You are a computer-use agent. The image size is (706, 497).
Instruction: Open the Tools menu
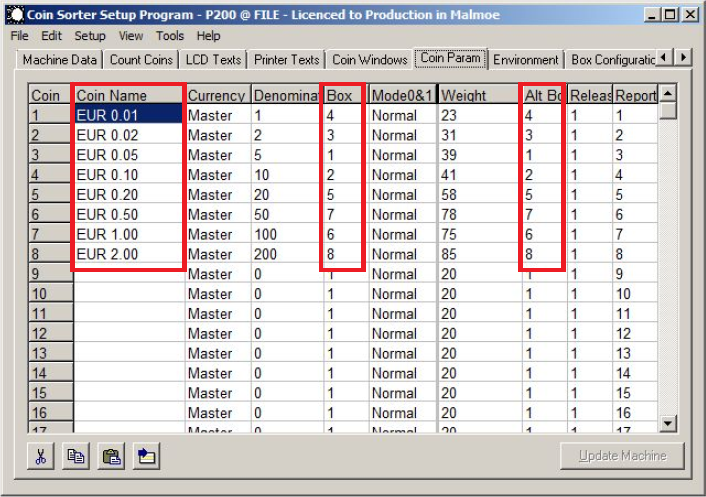tap(170, 35)
